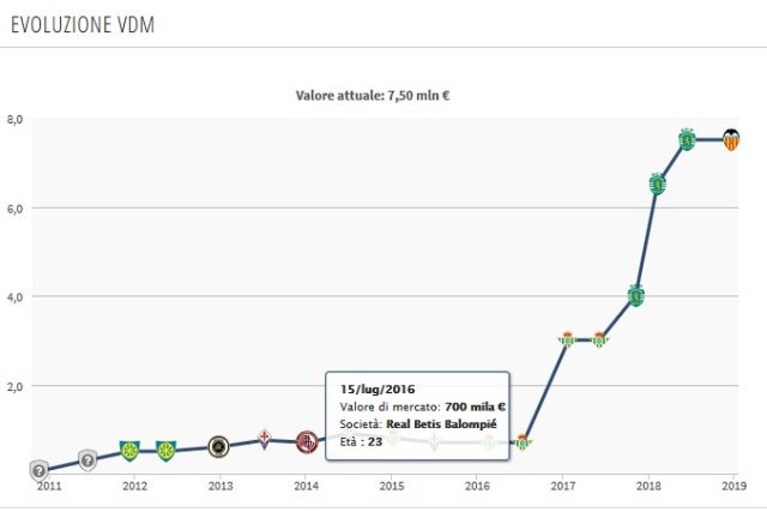
Task: Select the Sporting crest at the 7,5 peak
Action: (x=687, y=140)
